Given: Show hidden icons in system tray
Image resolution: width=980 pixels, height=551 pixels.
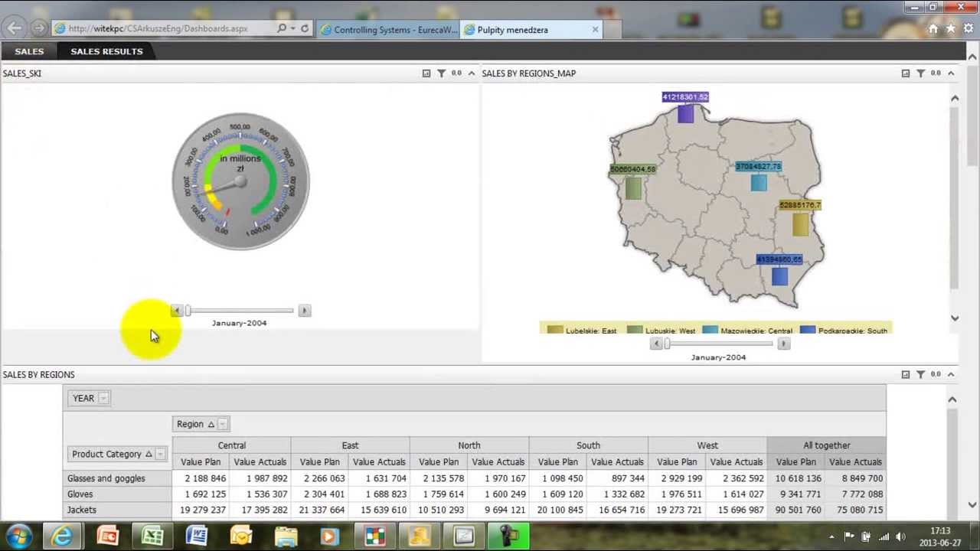Looking at the screenshot, I should pos(831,537).
